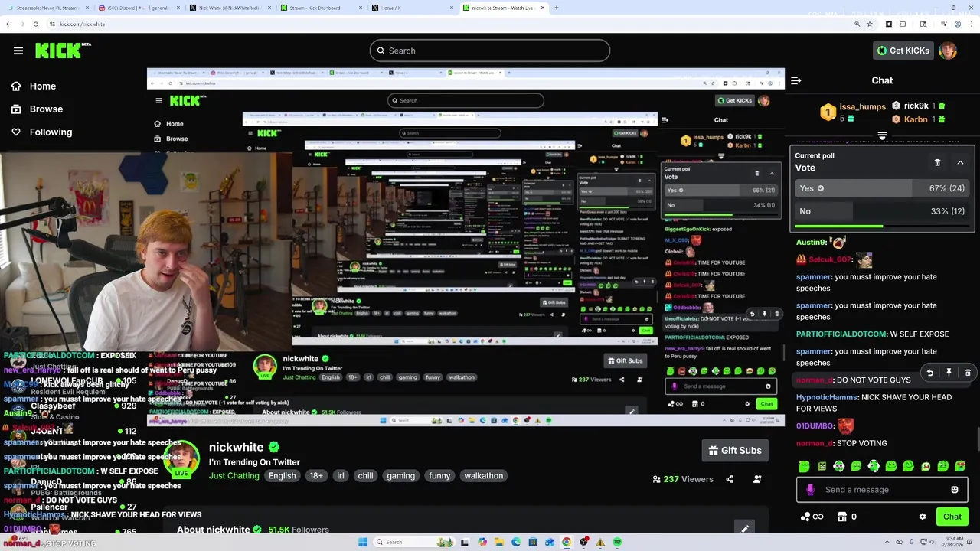Open the Windows Start menu
Screen dimensions: 980x551
(x=363, y=542)
